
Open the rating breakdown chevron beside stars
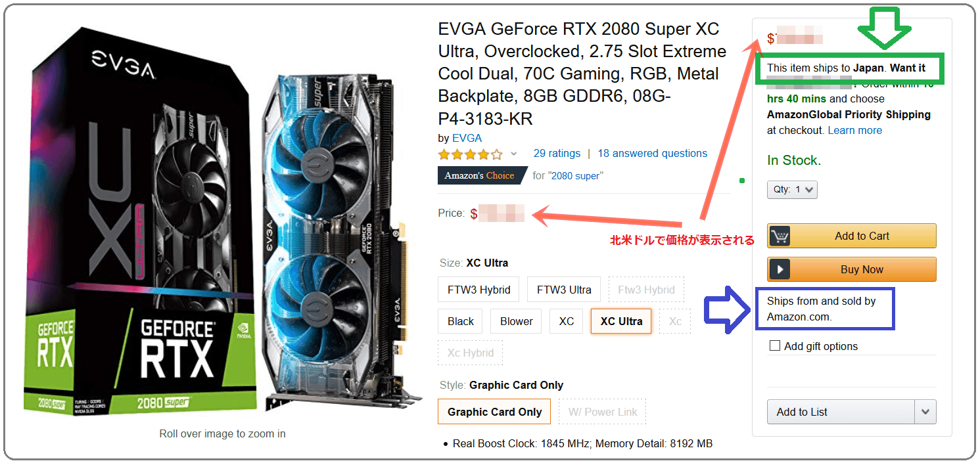tap(514, 154)
